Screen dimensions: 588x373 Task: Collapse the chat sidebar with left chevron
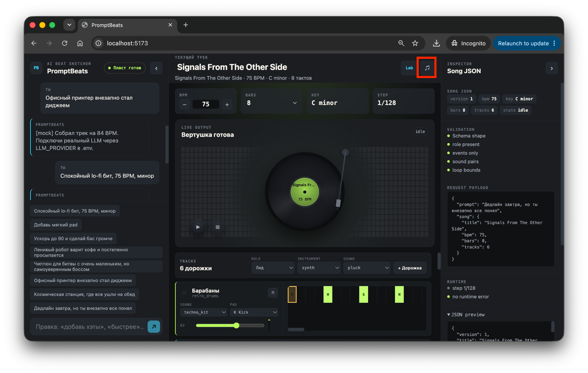pyautogui.click(x=156, y=68)
